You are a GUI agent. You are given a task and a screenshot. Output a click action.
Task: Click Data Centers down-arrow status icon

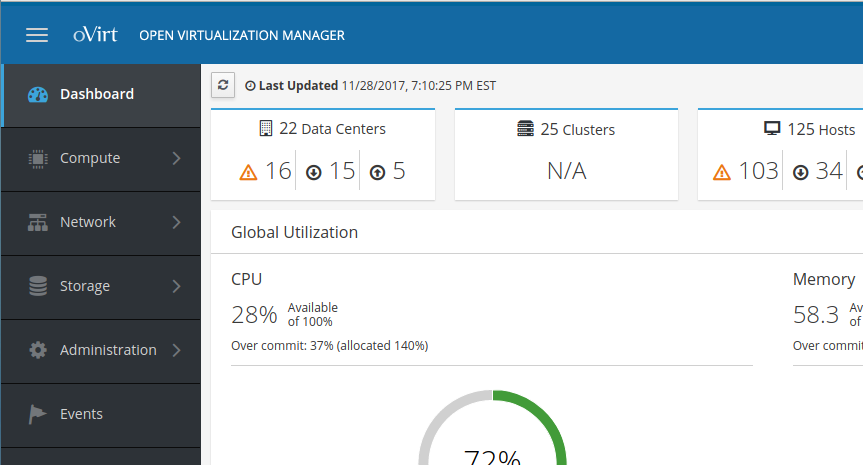click(x=313, y=172)
